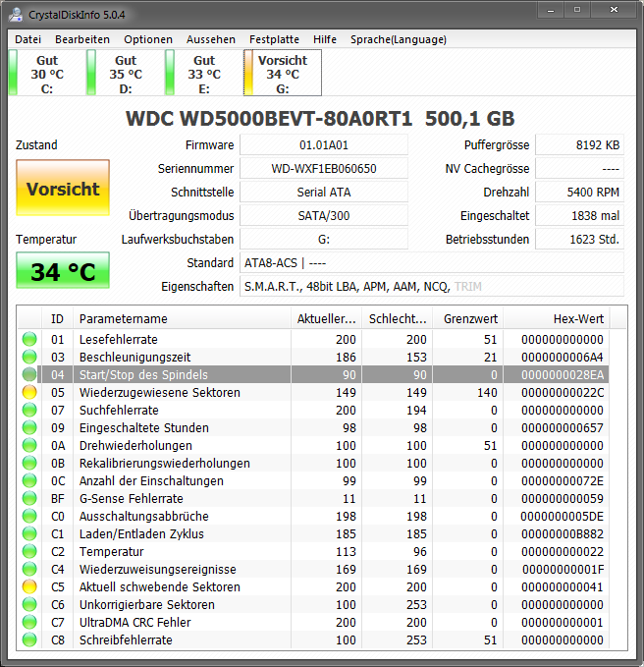This screenshot has height=667, width=644.
Task: Click the Firmware field 01.01A01
Action: [x=324, y=145]
